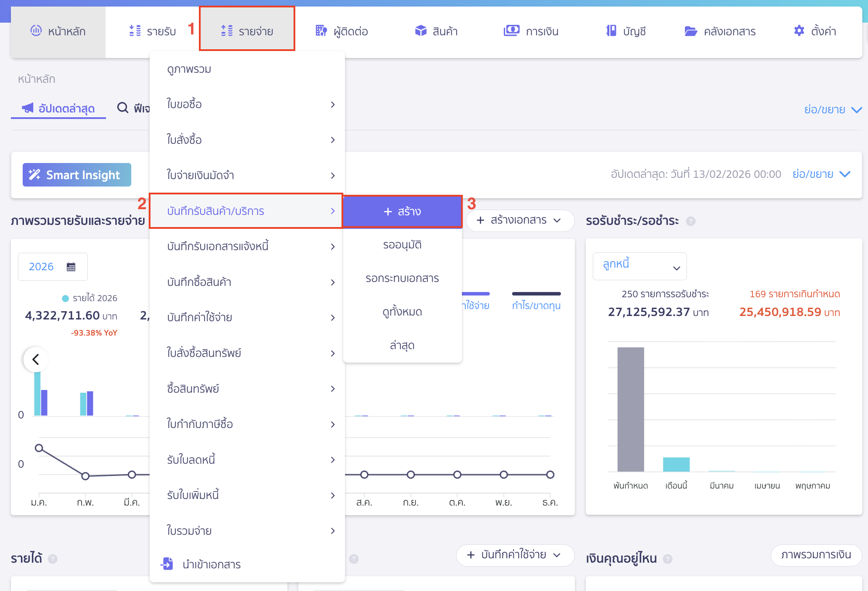Switch to the อัปเดตล่าสุด tab
This screenshot has height=591, width=868.
[x=58, y=109]
